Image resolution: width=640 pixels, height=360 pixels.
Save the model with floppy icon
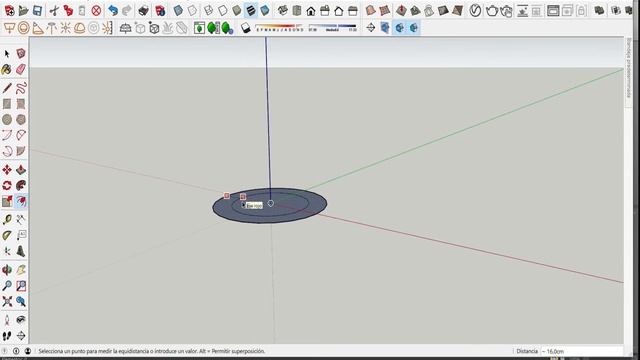[37, 11]
